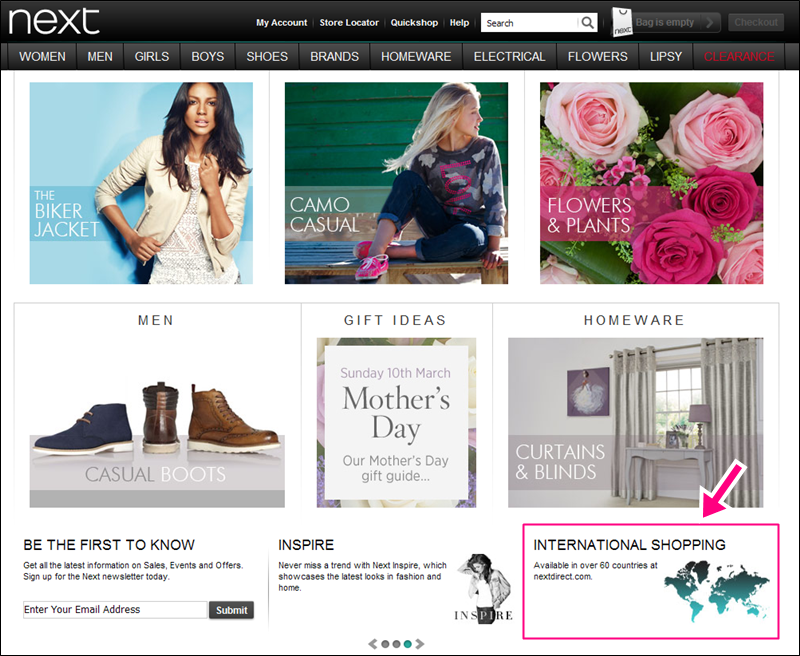This screenshot has width=800, height=656.
Task: Click the INTERNATIONAL SHOPPING heading
Action: [x=630, y=545]
